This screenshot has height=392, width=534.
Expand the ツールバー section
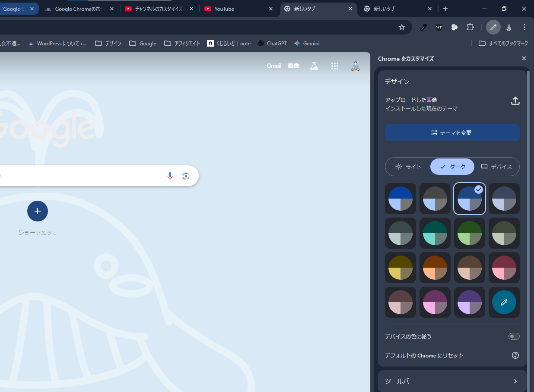[x=452, y=381]
